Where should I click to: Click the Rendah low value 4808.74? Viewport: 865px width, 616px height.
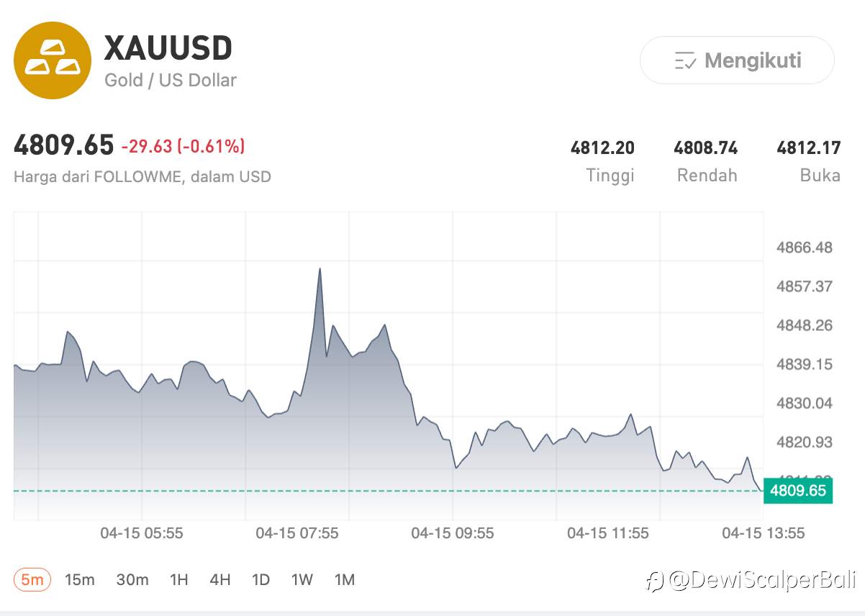(705, 148)
